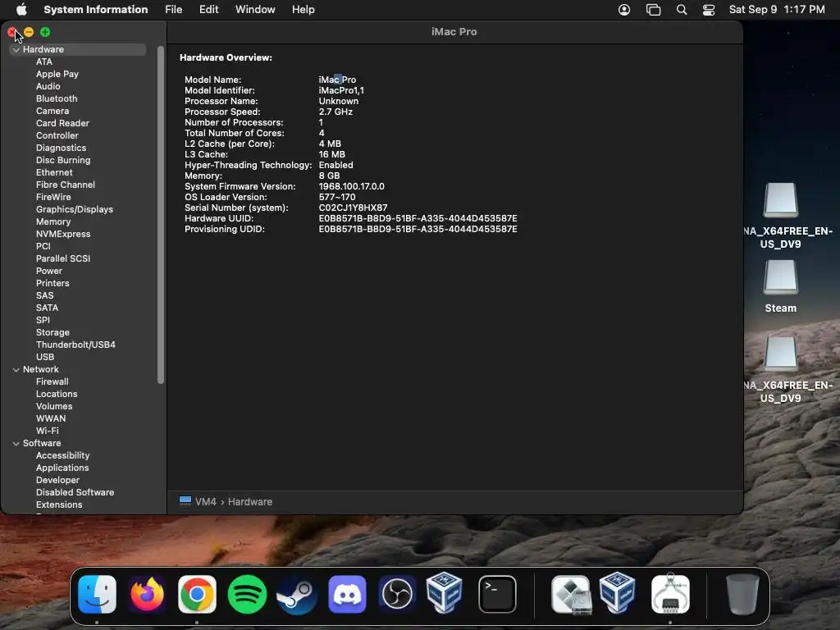Click the firmware version 1968.100.17.0.0
The height and width of the screenshot is (630, 840).
(x=351, y=186)
